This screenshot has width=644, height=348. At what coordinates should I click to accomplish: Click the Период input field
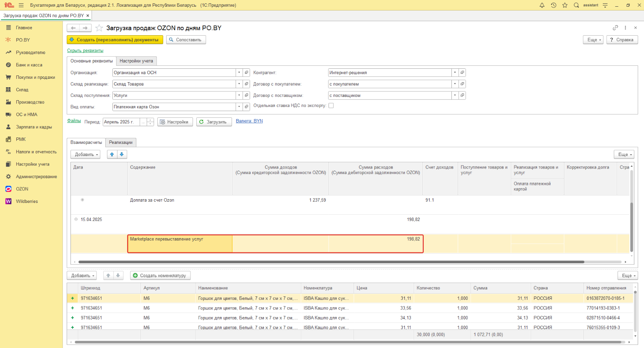pyautogui.click(x=121, y=122)
